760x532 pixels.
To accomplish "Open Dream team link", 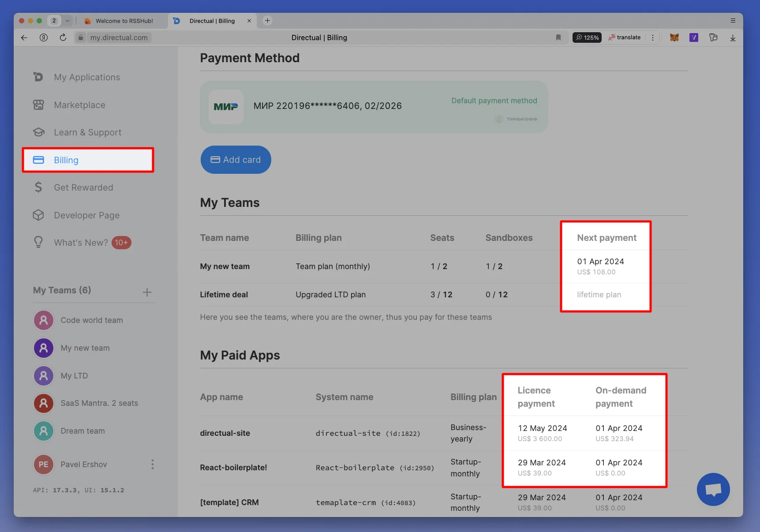I will click(x=82, y=431).
